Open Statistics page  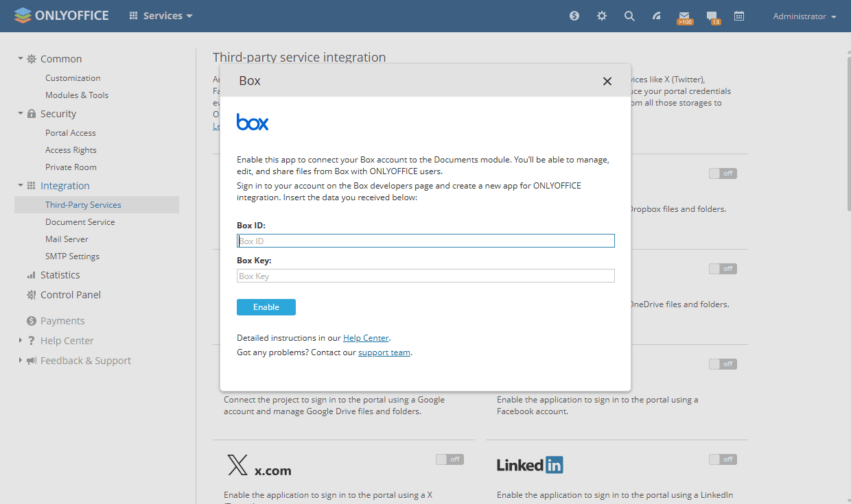[60, 275]
